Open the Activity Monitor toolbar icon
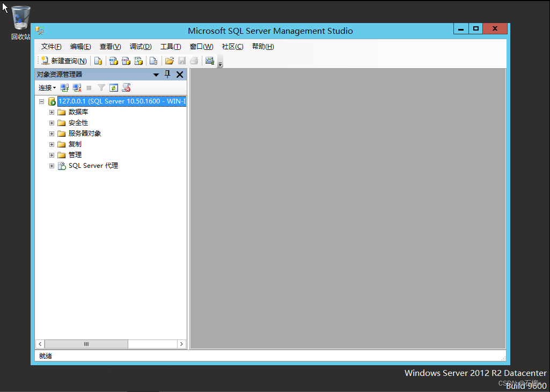This screenshot has height=392, width=550. tap(210, 61)
